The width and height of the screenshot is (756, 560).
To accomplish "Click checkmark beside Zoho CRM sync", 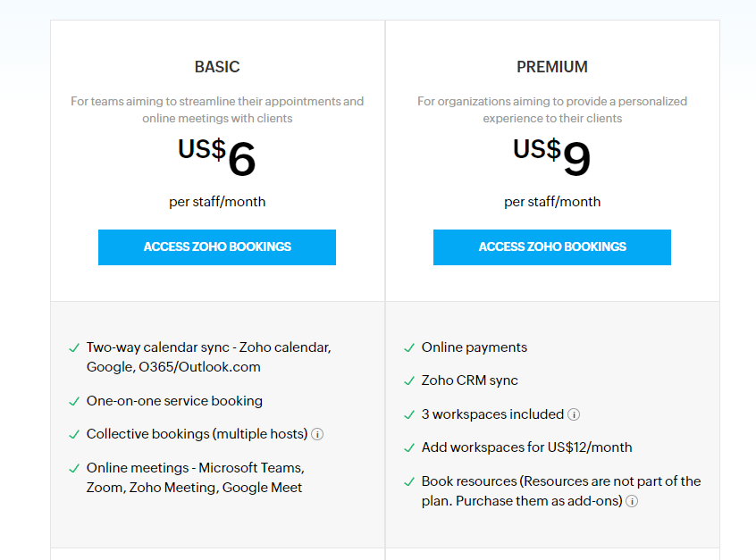I will [409, 380].
